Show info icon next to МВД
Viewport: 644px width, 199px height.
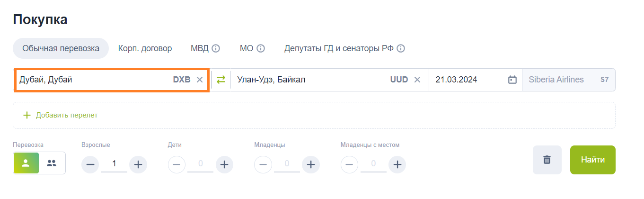pyautogui.click(x=216, y=48)
